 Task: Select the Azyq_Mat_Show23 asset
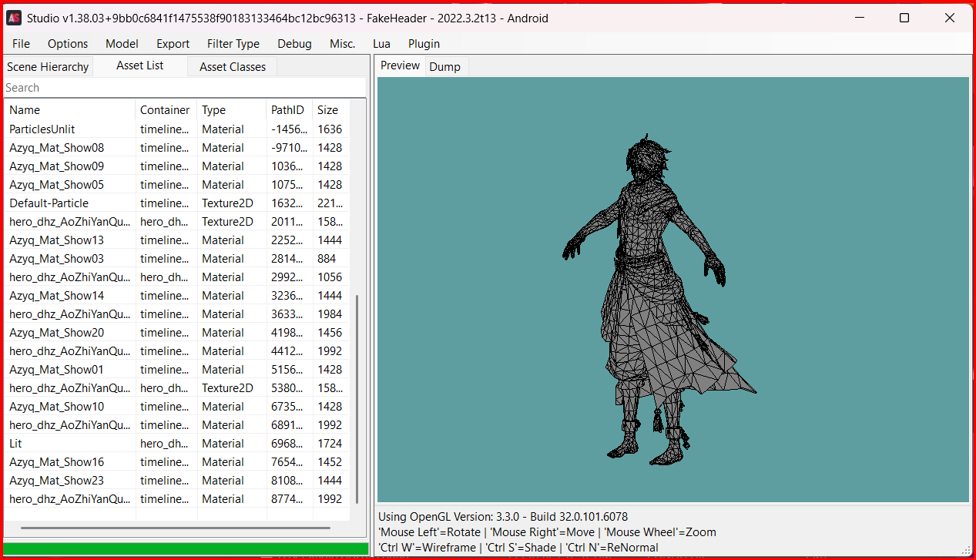176,481
